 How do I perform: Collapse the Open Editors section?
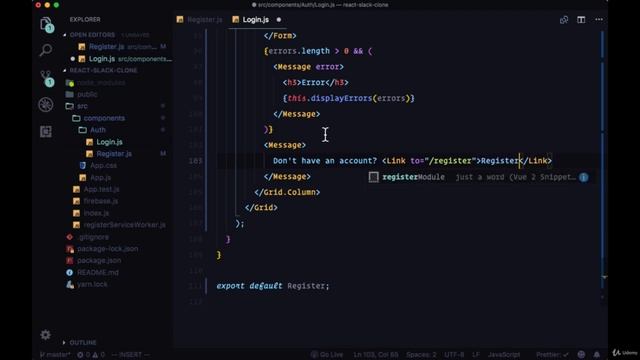[x=92, y=35]
